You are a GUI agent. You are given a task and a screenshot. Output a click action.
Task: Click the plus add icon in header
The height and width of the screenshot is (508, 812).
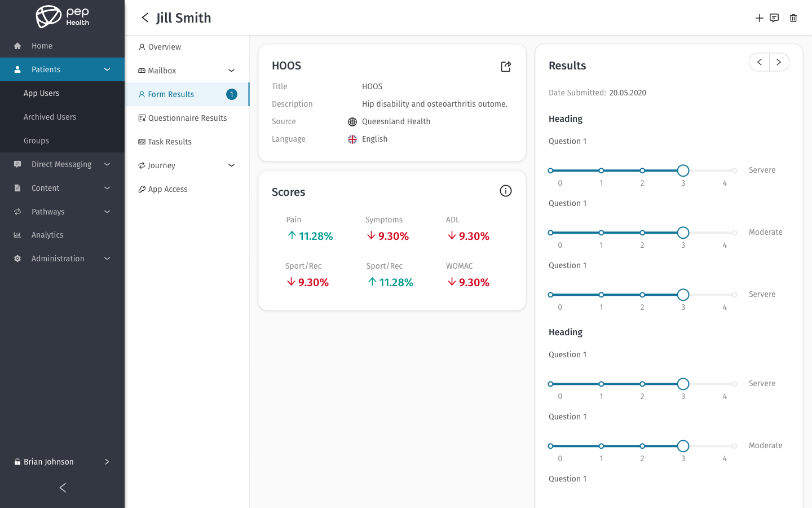pyautogui.click(x=760, y=18)
